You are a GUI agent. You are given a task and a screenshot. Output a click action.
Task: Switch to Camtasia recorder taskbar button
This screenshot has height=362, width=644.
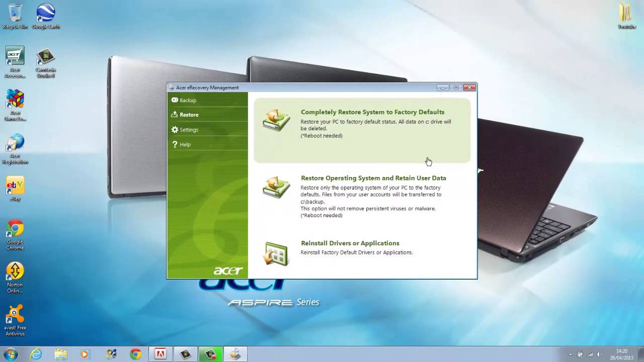click(x=210, y=354)
